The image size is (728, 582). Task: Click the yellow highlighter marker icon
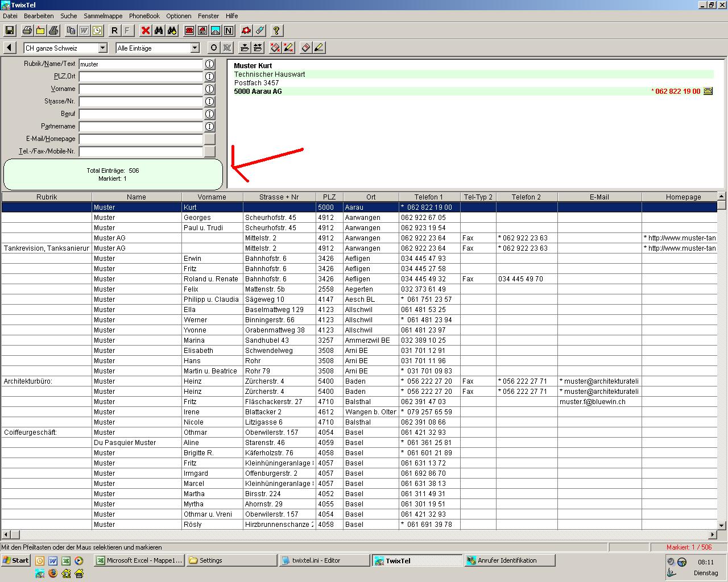click(x=319, y=48)
